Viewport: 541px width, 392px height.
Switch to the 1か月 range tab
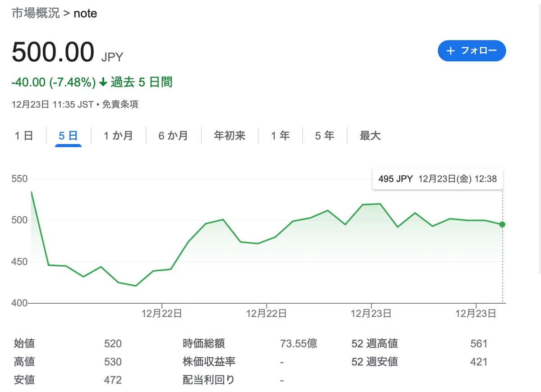(118, 136)
